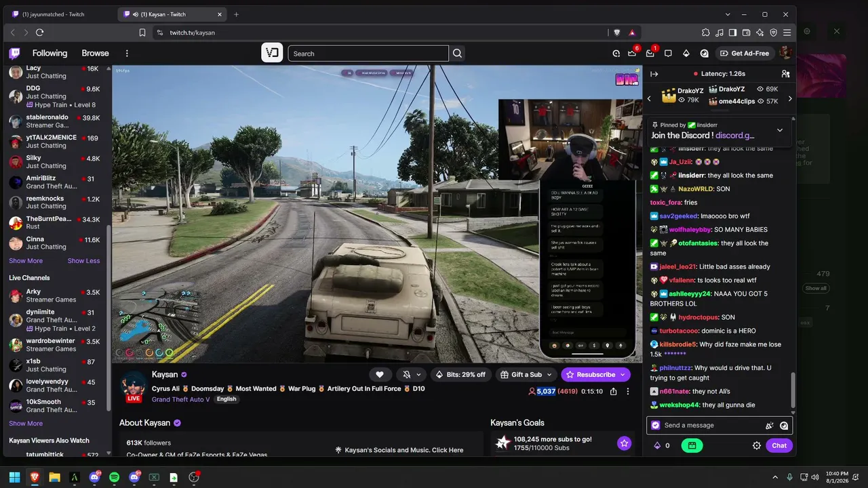Screen dimensions: 868x488
Task: Select the Kaysan Twitch browser tab
Action: 172,14
